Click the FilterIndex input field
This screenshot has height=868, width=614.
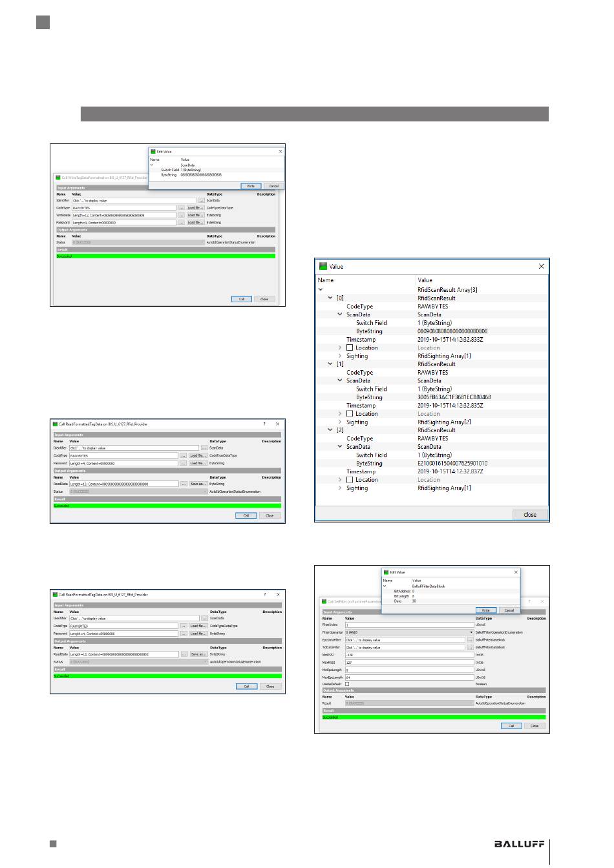(409, 625)
